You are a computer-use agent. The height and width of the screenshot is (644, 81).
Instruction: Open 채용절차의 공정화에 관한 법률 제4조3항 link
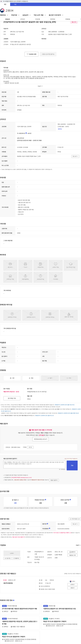coord(64,405)
